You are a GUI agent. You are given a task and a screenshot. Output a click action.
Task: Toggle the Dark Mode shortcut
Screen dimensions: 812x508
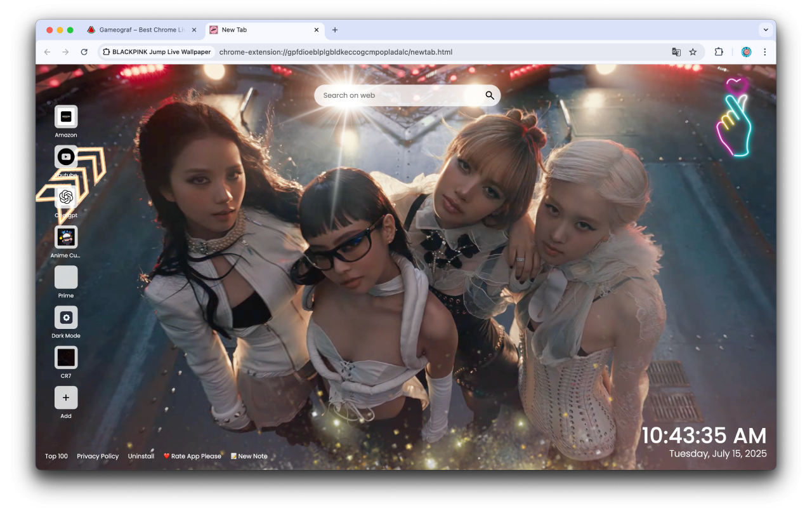(66, 317)
